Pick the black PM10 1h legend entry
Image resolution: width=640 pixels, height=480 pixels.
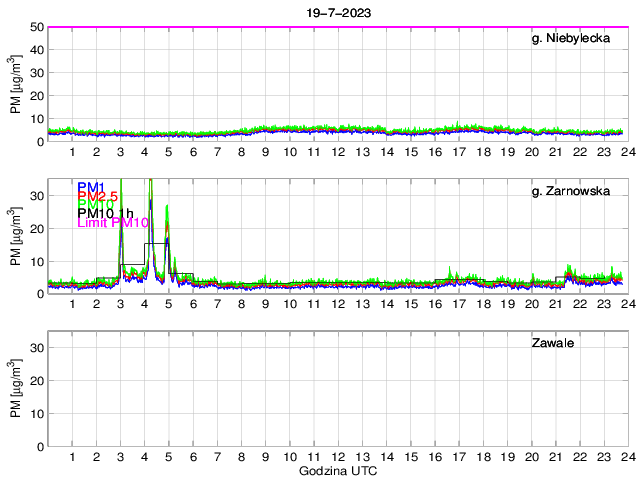click(x=105, y=213)
